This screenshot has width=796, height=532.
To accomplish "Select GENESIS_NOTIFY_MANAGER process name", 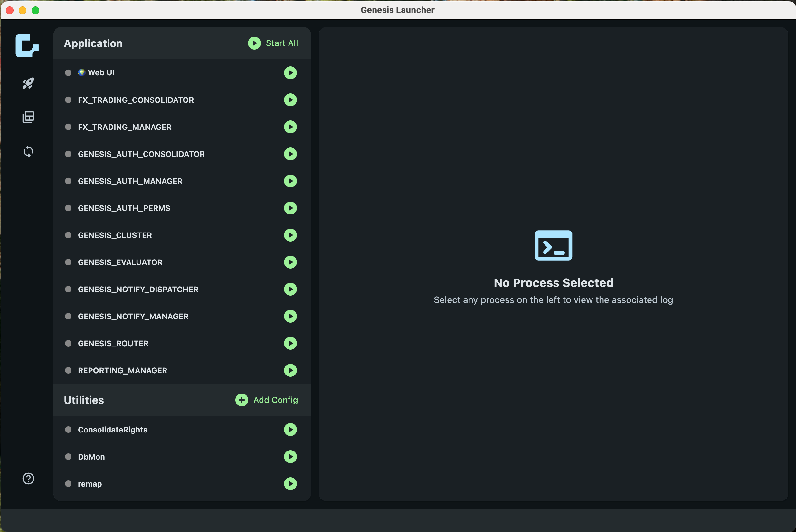I will click(133, 316).
